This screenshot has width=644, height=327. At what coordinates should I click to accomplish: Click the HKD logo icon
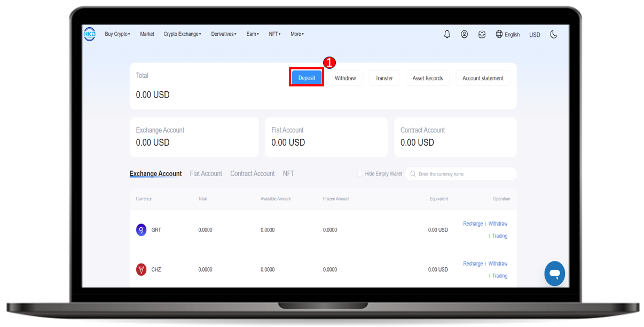click(x=89, y=34)
